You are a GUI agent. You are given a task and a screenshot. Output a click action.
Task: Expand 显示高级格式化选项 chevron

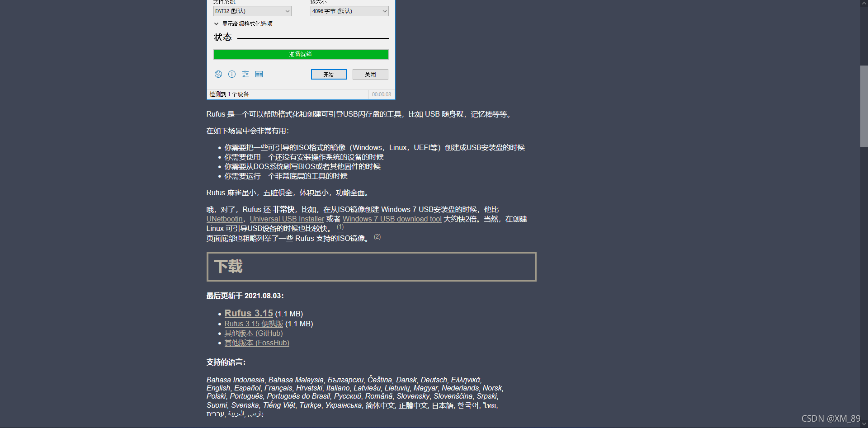[x=217, y=24]
